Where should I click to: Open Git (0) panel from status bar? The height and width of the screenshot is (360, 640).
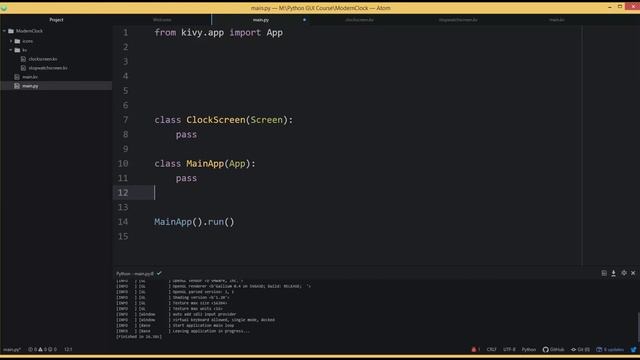pos(580,349)
